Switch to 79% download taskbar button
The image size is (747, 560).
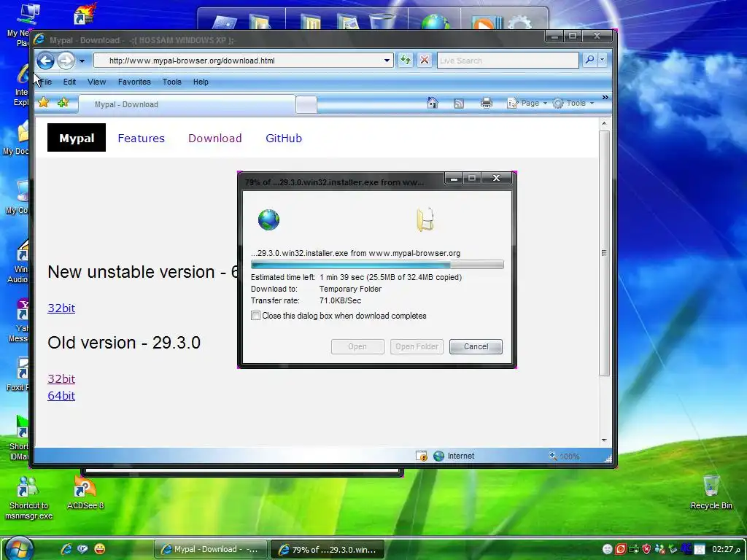coord(328,549)
